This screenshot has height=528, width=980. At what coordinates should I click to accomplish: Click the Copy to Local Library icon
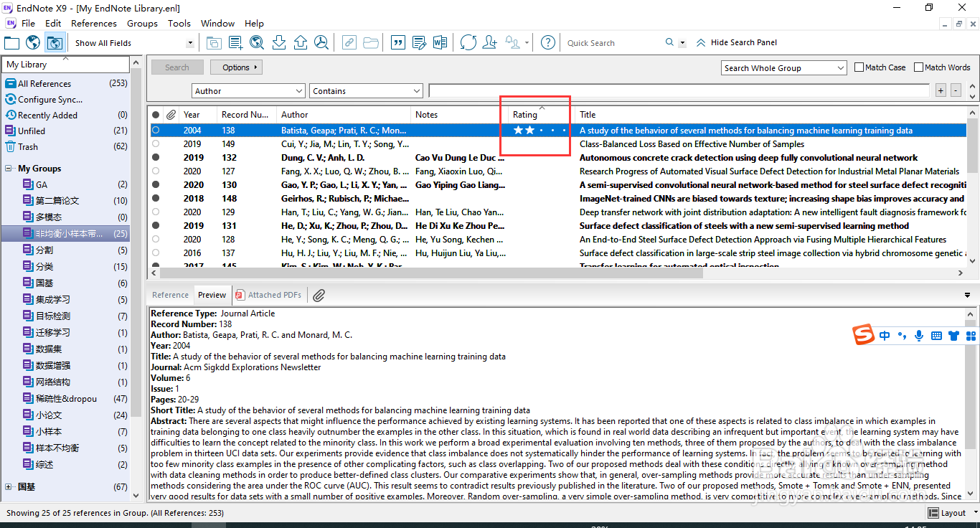pos(214,42)
